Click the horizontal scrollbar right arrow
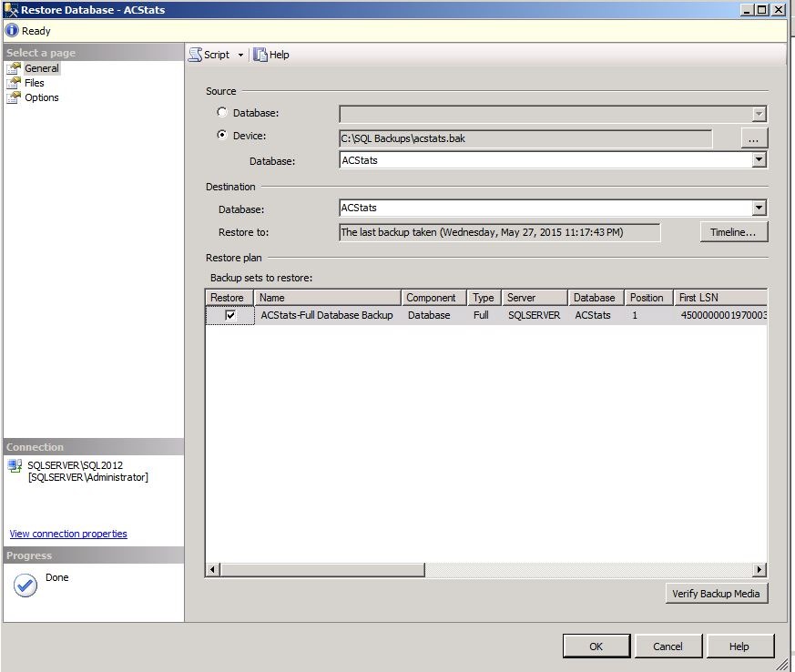795x672 pixels. tap(759, 570)
